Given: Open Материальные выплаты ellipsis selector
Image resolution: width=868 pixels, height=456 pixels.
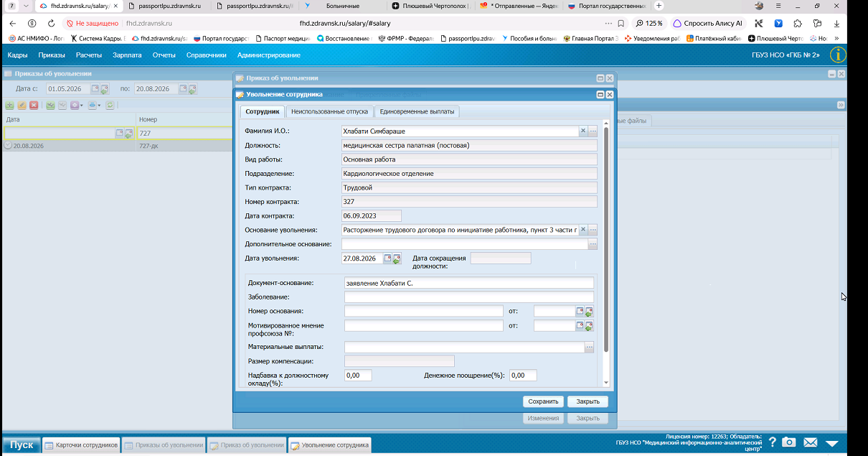Looking at the screenshot, I should click(590, 348).
